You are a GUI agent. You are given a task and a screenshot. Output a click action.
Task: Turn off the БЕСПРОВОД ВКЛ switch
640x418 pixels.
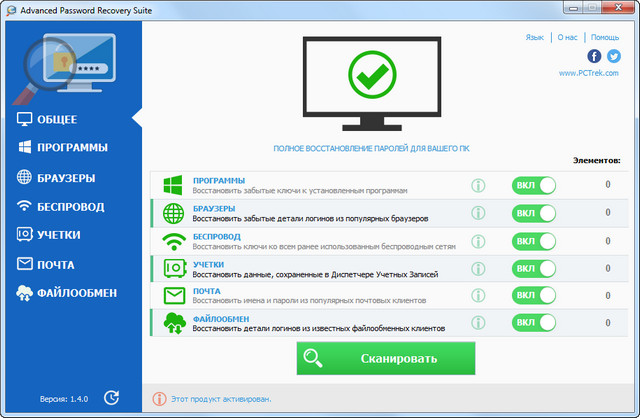pyautogui.click(x=534, y=241)
